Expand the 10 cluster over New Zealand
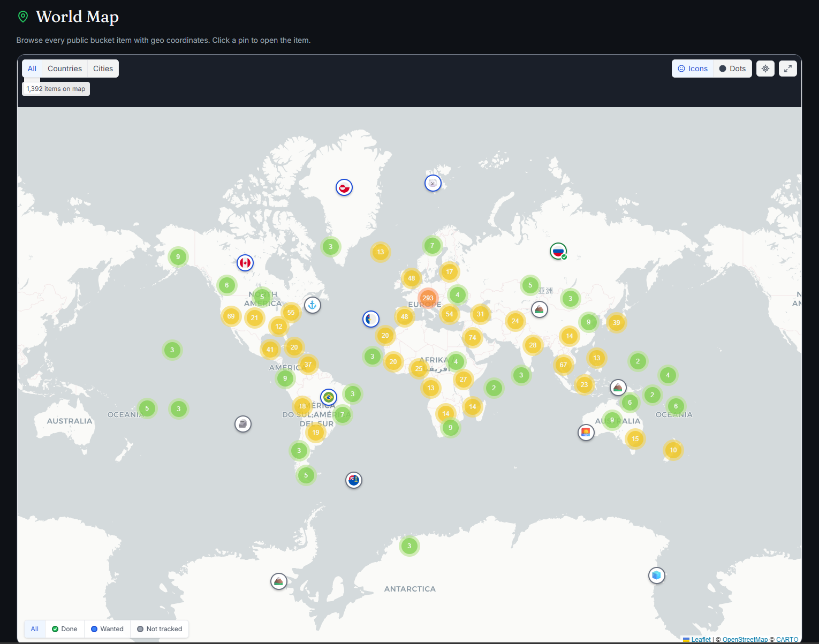Image resolution: width=819 pixels, height=644 pixels. pyautogui.click(x=673, y=450)
